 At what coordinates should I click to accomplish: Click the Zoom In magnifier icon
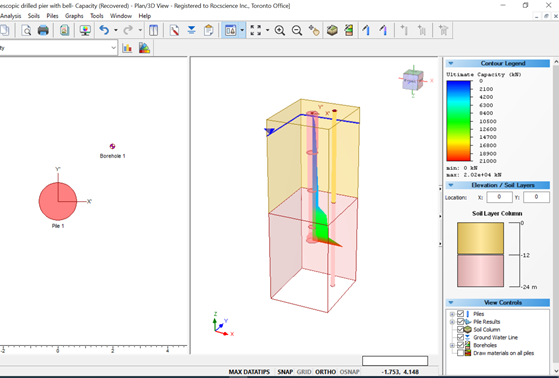click(280, 30)
